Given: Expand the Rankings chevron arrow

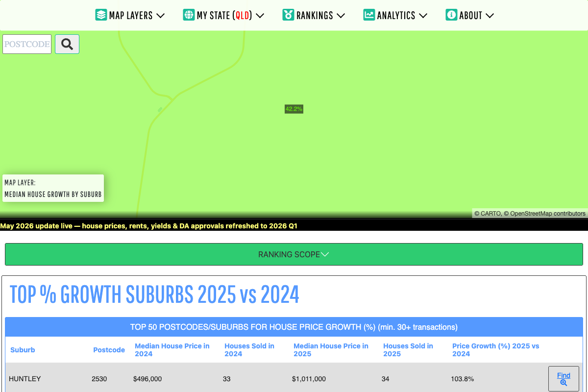Looking at the screenshot, I should click(341, 16).
